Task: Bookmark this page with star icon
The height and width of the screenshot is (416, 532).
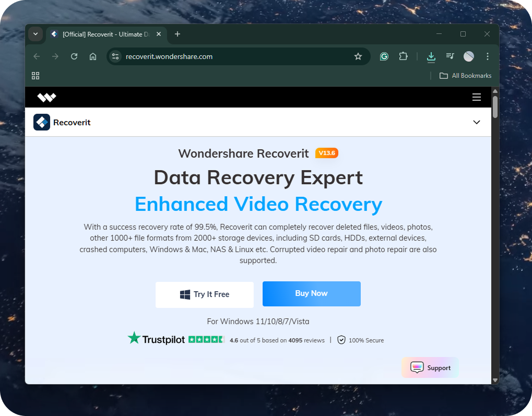Action: (358, 56)
